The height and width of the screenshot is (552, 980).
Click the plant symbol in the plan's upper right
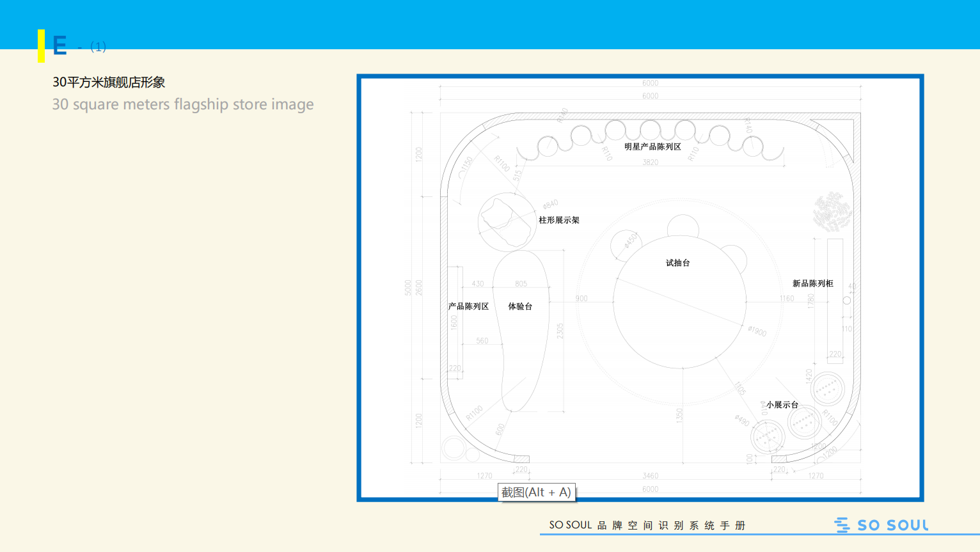[x=832, y=211]
